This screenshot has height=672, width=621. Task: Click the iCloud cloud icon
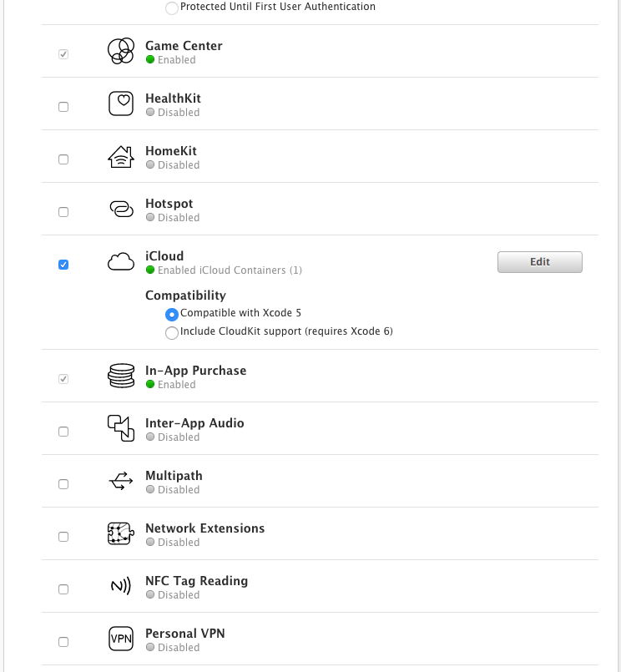coord(121,261)
